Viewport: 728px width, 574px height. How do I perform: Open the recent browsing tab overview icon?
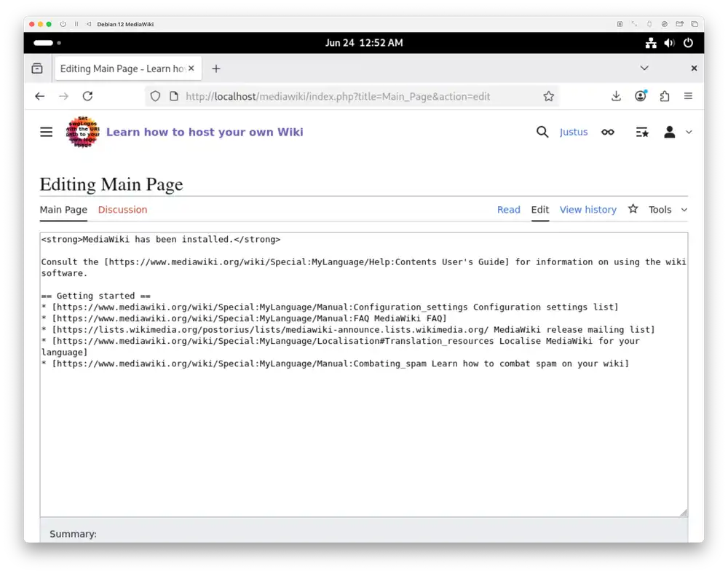[37, 68]
